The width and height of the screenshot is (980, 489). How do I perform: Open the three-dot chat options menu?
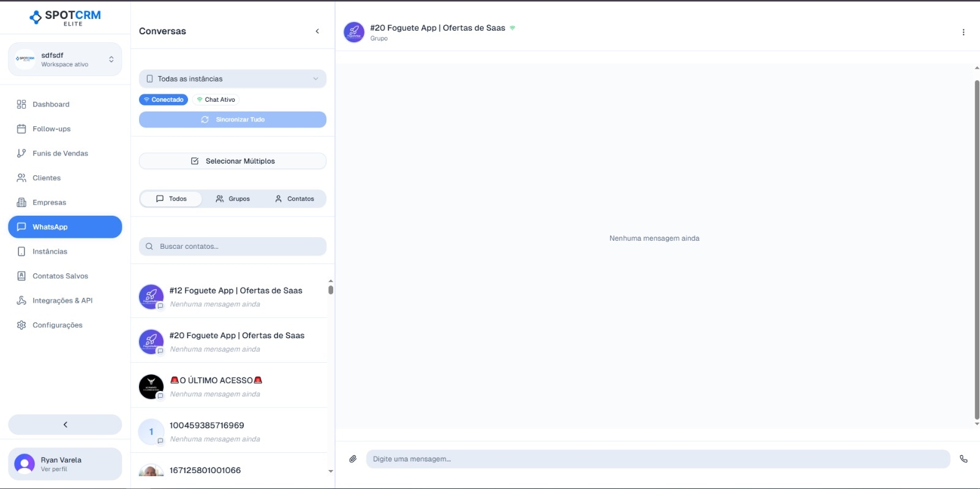(x=963, y=32)
